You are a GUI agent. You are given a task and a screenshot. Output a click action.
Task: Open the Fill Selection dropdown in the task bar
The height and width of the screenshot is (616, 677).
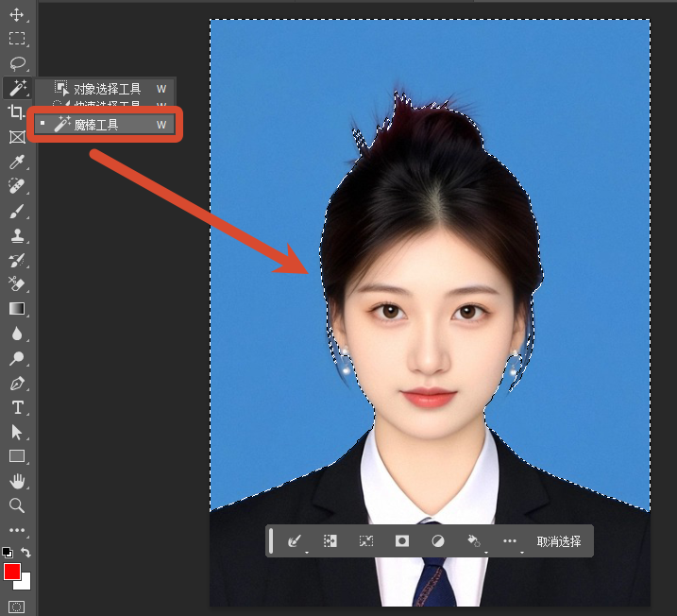point(476,541)
